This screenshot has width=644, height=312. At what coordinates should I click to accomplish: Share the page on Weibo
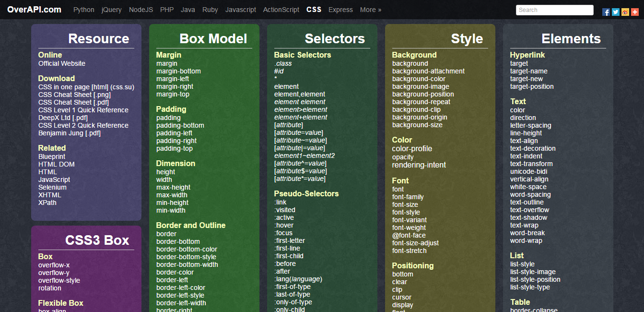[625, 12]
